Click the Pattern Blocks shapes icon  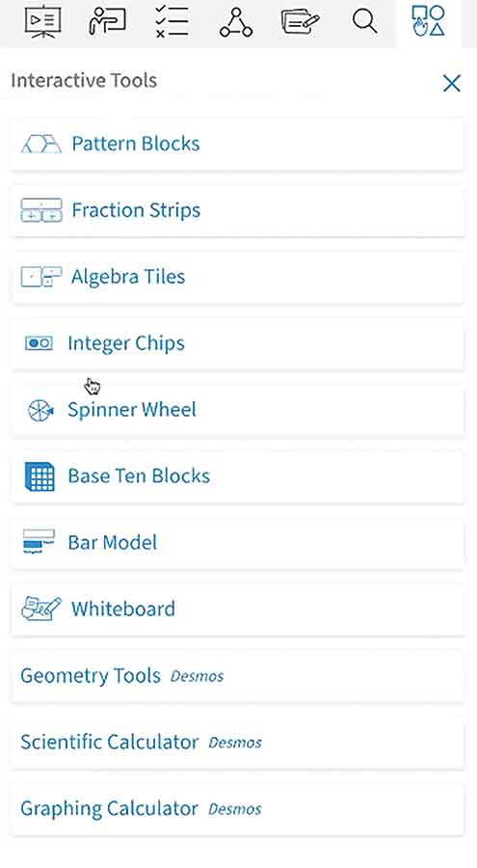pyautogui.click(x=40, y=144)
